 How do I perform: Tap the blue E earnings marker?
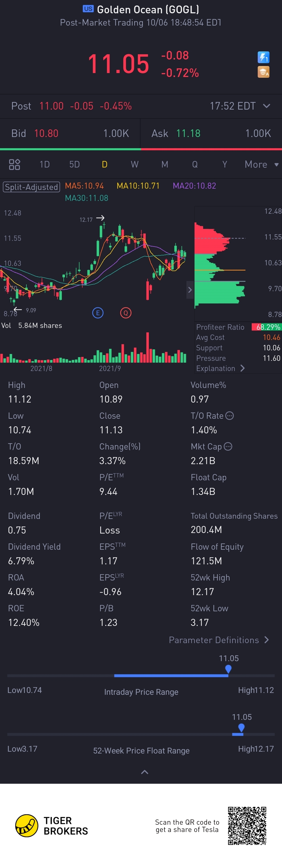pyautogui.click(x=98, y=313)
